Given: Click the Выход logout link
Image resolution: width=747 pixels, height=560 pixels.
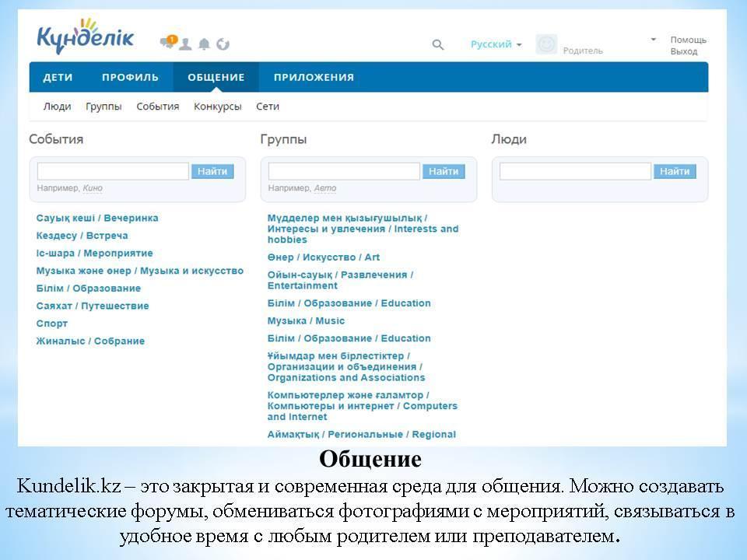Looking at the screenshot, I should coord(684,51).
